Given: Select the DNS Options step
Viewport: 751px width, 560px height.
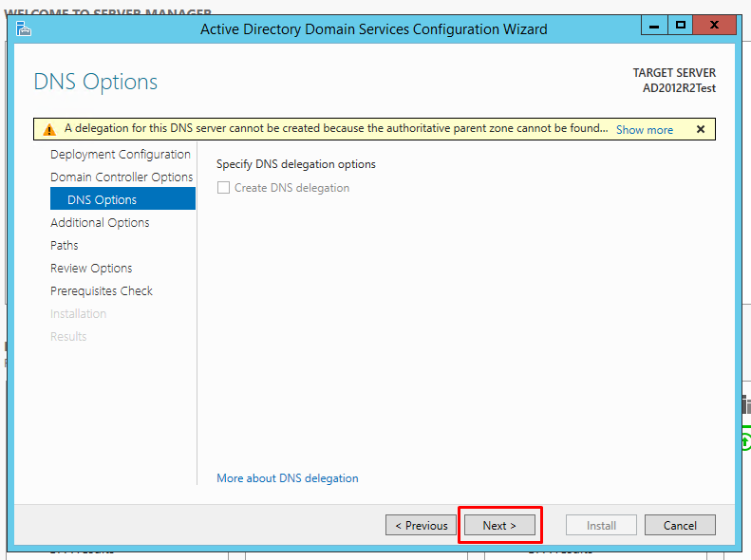Looking at the screenshot, I should click(x=122, y=198).
